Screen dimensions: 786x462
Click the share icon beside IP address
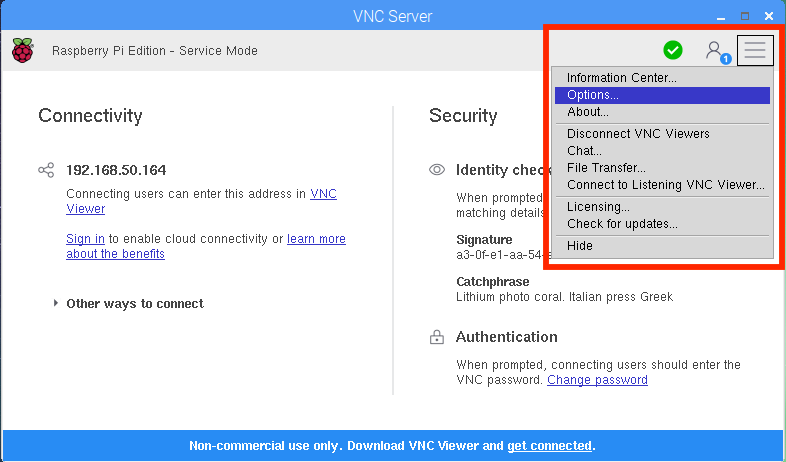[x=46, y=170]
